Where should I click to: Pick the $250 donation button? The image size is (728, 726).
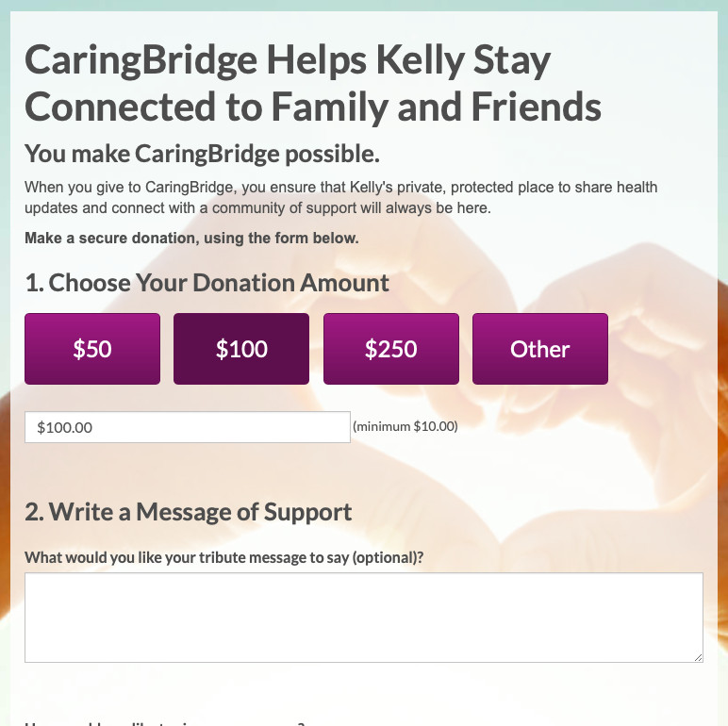click(390, 349)
